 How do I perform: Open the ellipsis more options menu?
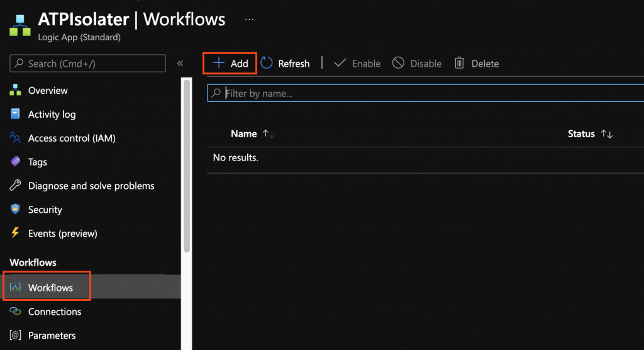click(x=250, y=20)
